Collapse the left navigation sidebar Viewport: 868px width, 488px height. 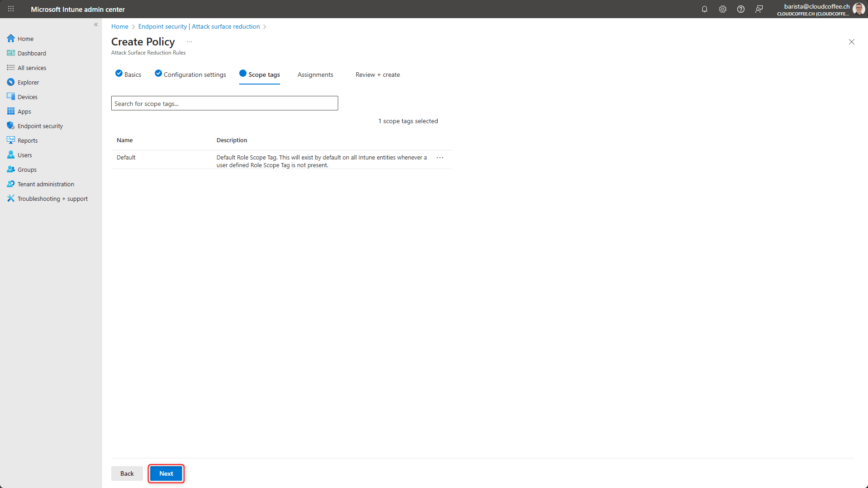tap(96, 25)
